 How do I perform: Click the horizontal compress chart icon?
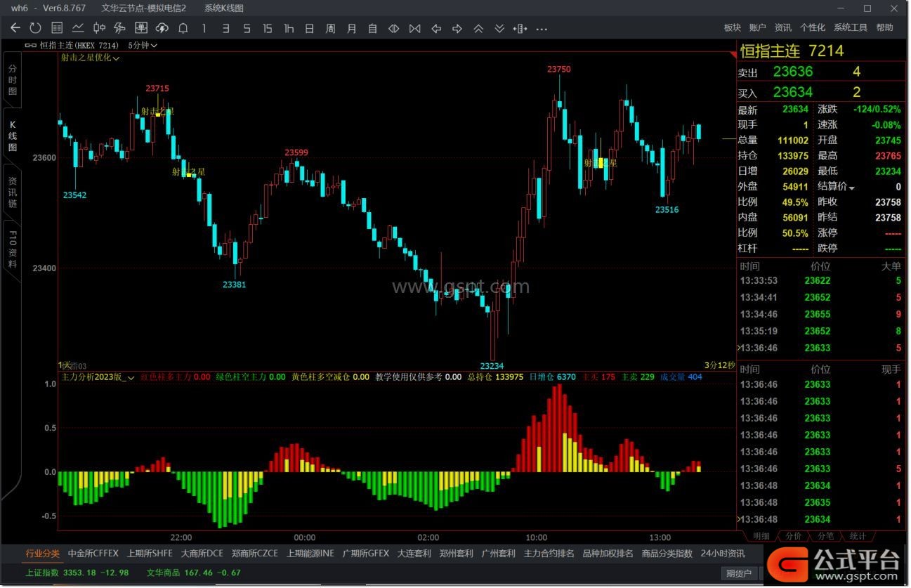(x=415, y=28)
